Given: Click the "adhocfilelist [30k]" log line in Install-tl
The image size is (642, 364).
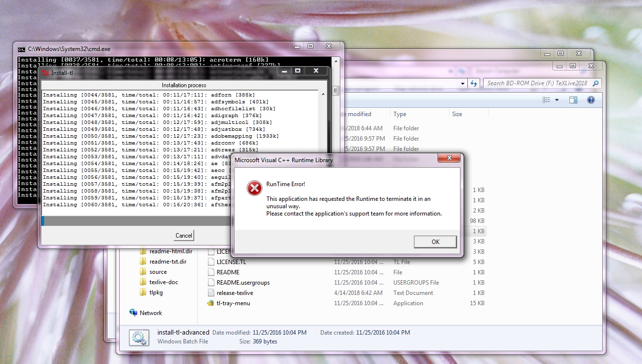Looking at the screenshot, I should tap(159, 108).
